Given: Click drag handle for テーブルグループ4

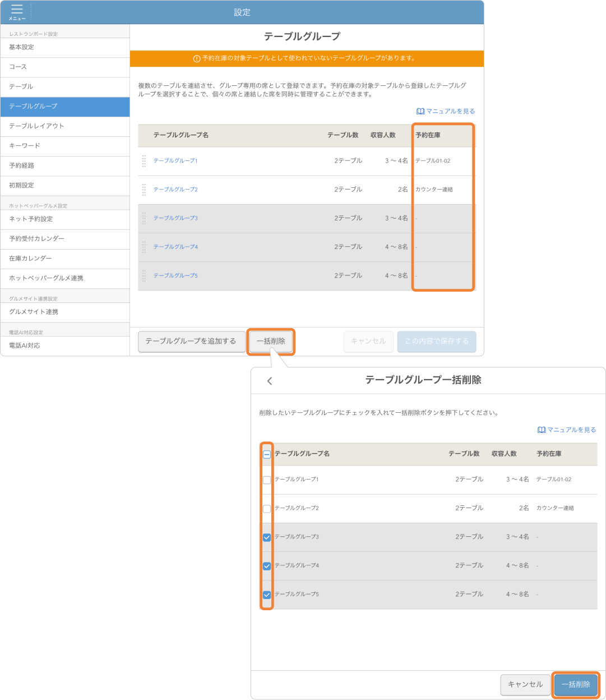Looking at the screenshot, I should point(144,247).
